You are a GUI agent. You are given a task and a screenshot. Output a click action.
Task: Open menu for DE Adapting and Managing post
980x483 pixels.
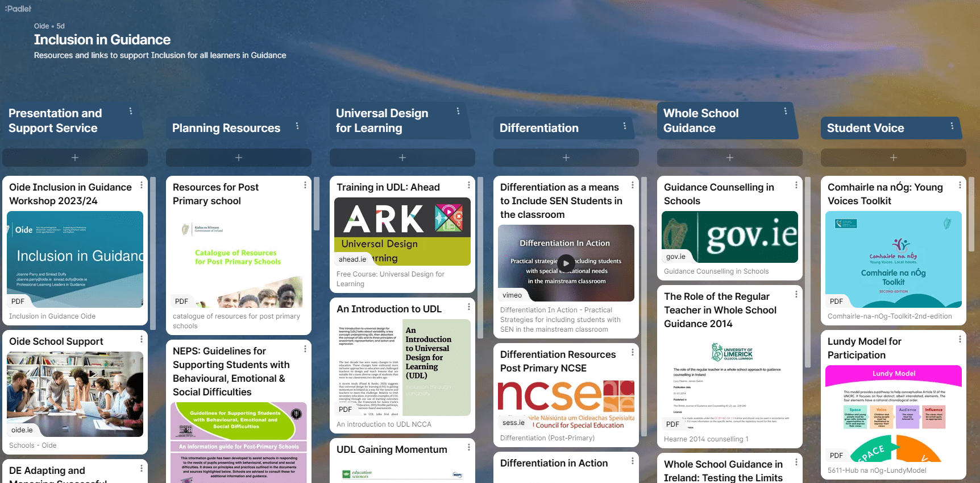[142, 468]
